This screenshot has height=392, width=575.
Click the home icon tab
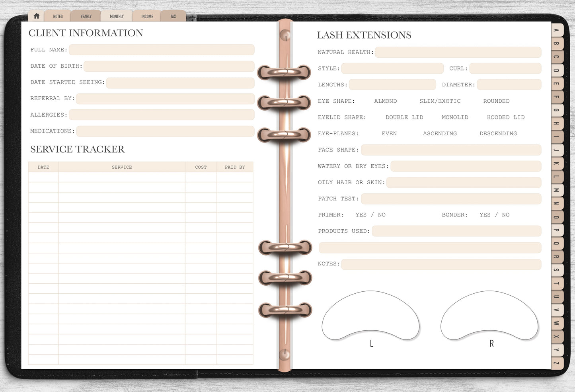(37, 16)
